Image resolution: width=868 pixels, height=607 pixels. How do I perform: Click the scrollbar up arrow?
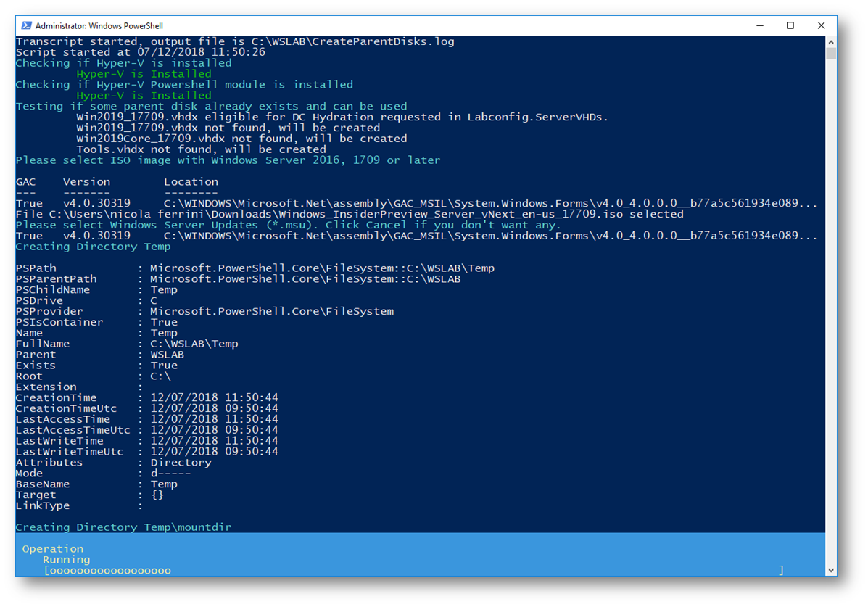pos(831,41)
